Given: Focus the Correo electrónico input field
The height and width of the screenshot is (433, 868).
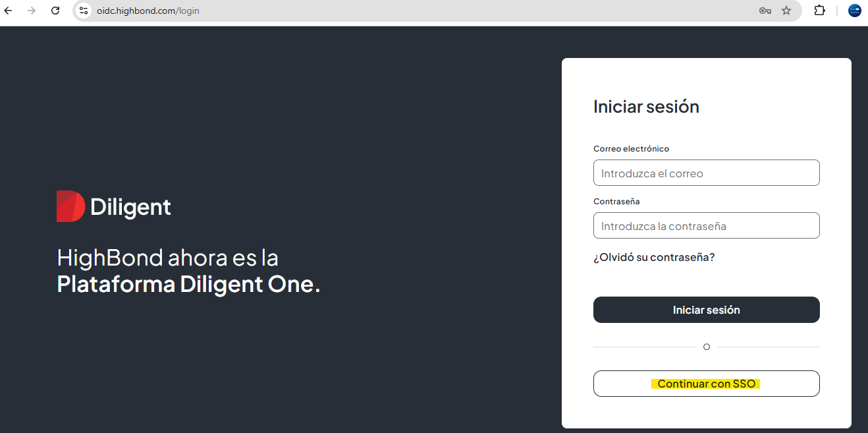Looking at the screenshot, I should 706,173.
